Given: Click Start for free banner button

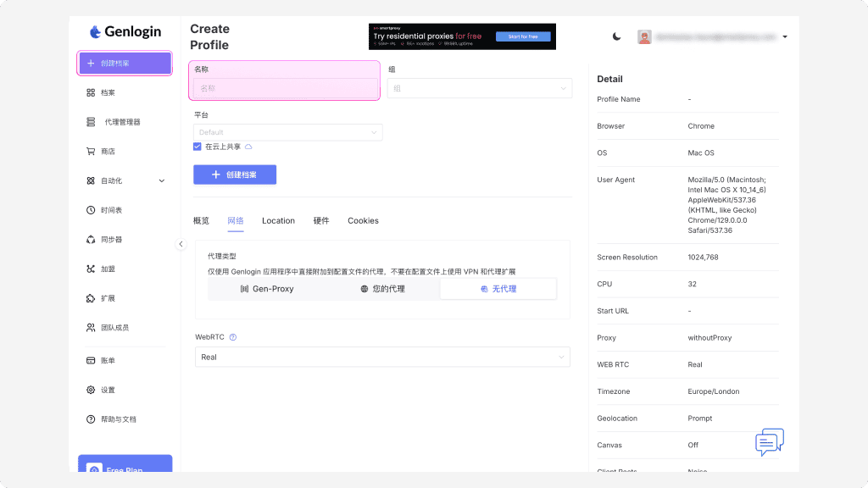Looking at the screenshot, I should tap(523, 36).
